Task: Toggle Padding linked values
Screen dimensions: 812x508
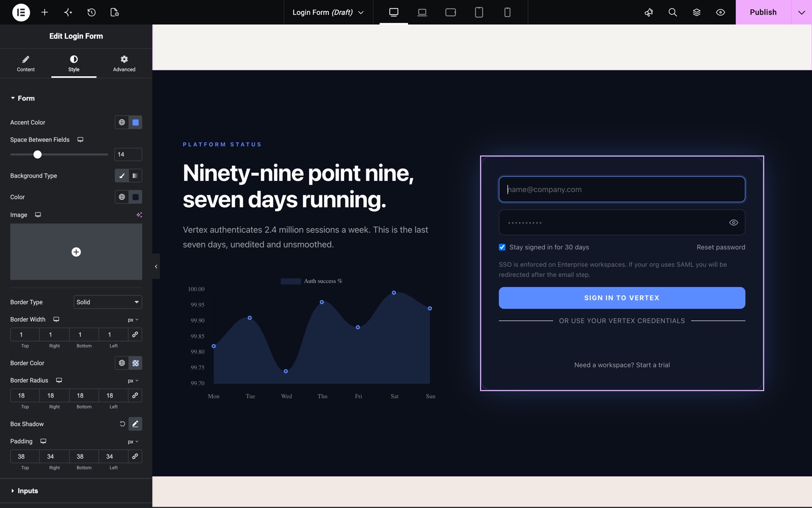Action: click(x=135, y=457)
